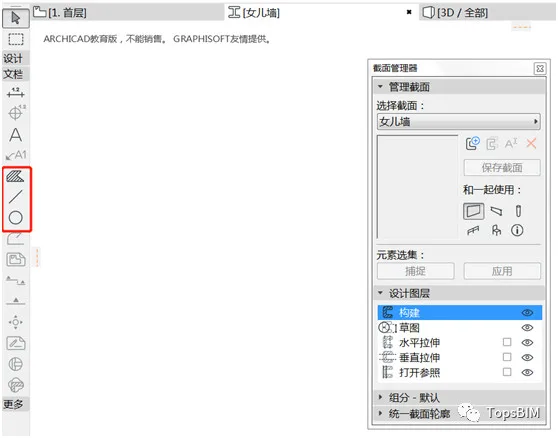Select the Section tool

(x=16, y=281)
